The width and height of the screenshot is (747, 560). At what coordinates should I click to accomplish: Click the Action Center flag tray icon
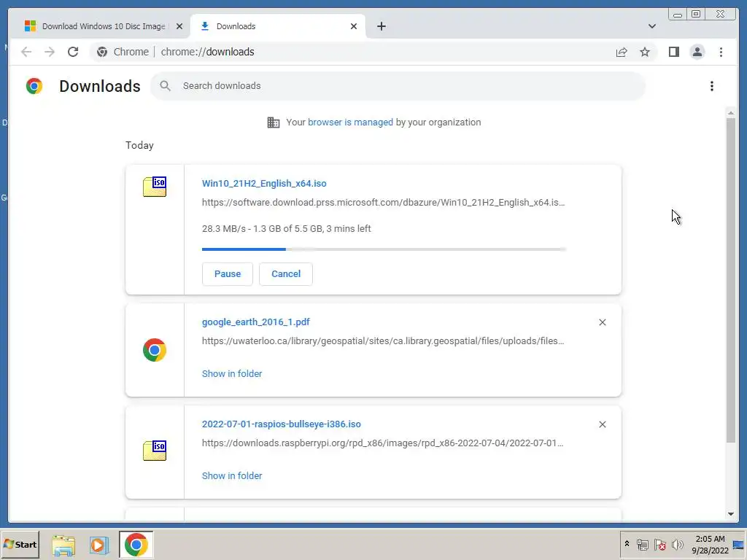point(659,544)
